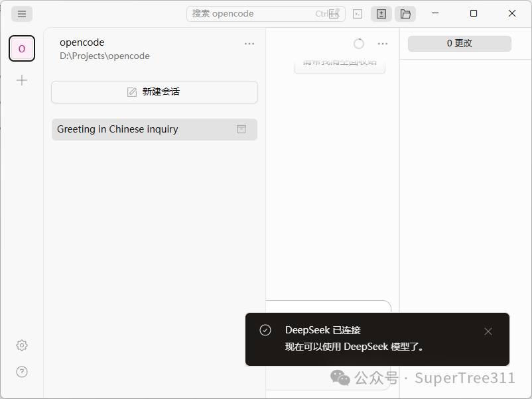
Task: Dismiss the DeepSeek connected notification
Action: tap(488, 331)
